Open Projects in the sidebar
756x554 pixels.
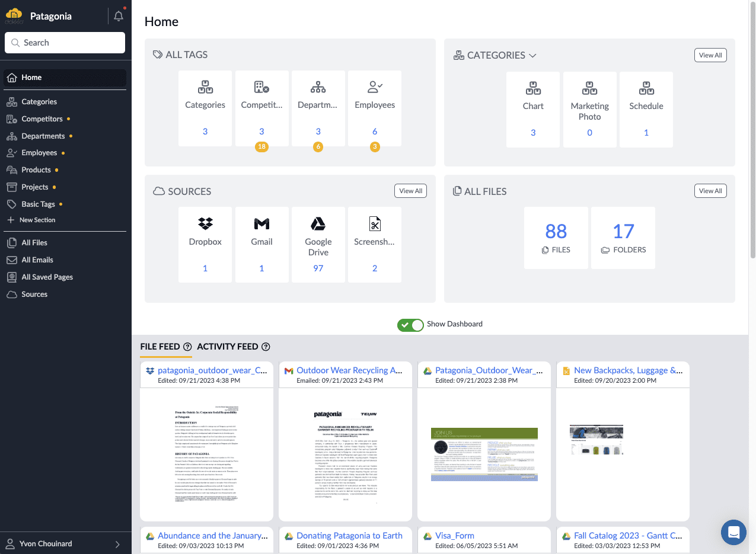34,187
